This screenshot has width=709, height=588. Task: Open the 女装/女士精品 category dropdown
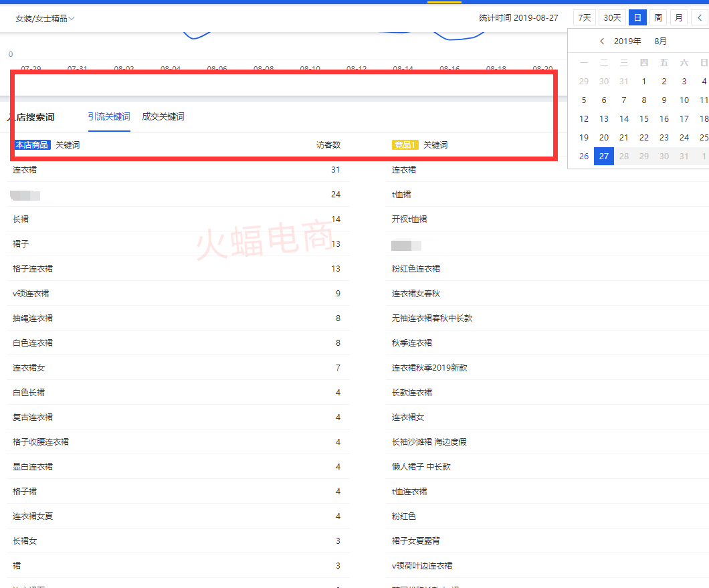[x=45, y=19]
